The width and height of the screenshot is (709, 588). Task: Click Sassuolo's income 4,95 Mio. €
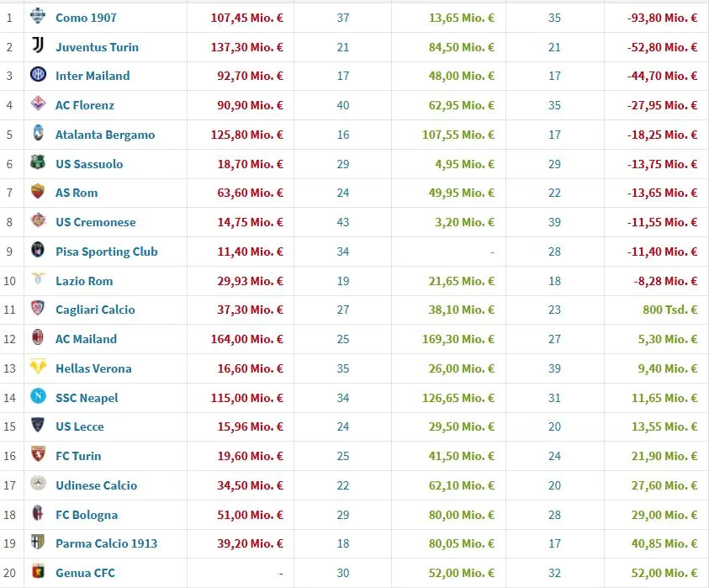coord(464,164)
